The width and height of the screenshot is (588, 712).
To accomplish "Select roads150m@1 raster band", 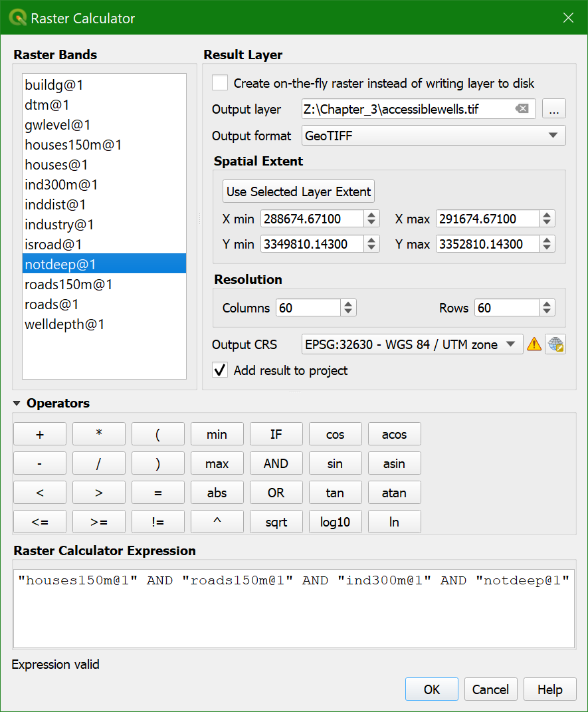I will tap(104, 285).
